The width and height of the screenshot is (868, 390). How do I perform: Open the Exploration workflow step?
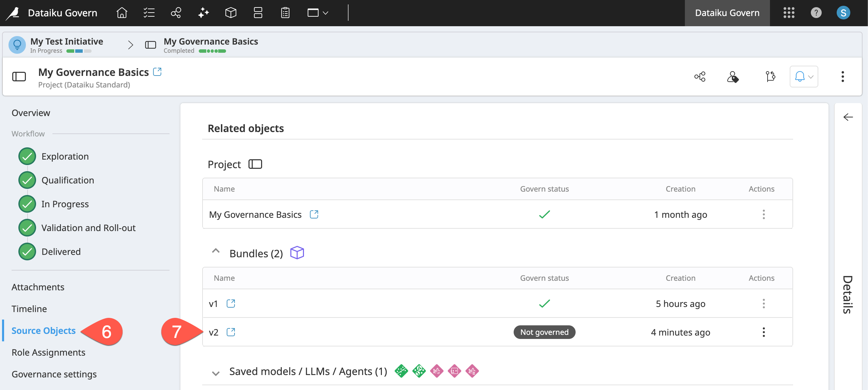click(65, 157)
